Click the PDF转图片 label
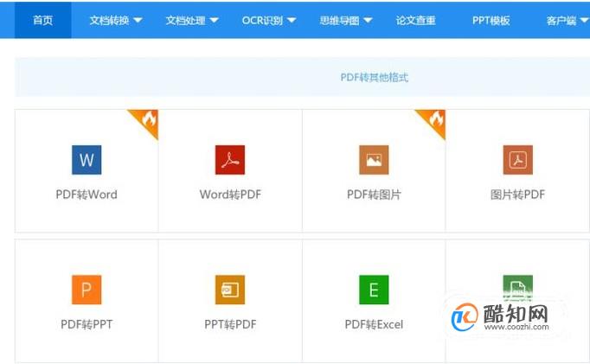This screenshot has height=364, width=590. tap(374, 195)
